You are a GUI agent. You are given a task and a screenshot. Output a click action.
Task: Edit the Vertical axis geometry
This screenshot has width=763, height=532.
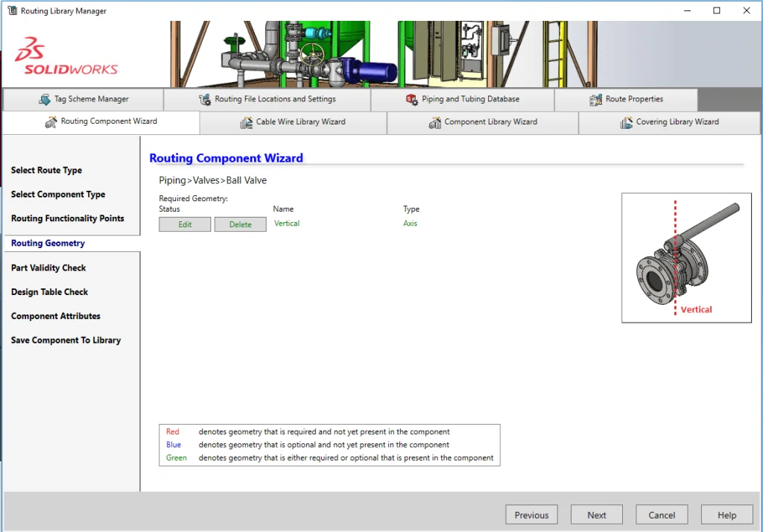185,224
